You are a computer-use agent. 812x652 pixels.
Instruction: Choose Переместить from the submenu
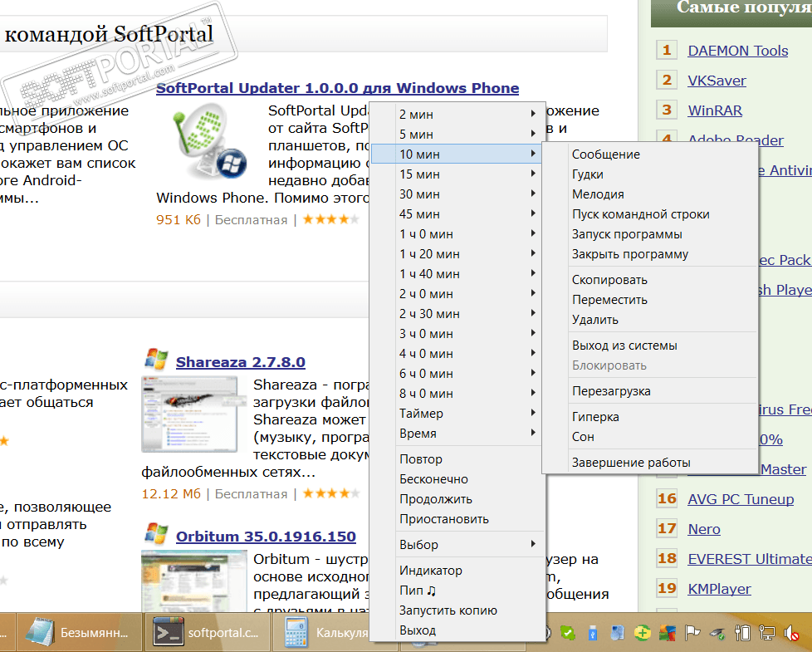pos(650,300)
